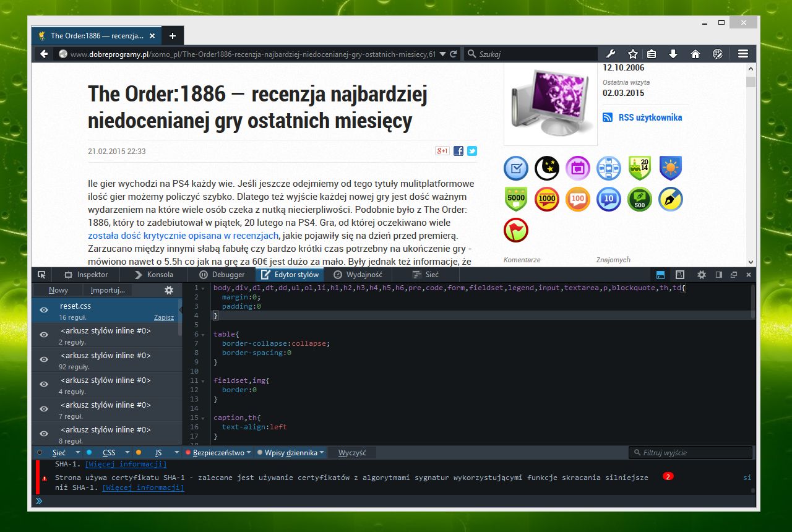The height and width of the screenshot is (532, 792).
Task: Open RSS użytkownika link
Action: coord(650,118)
